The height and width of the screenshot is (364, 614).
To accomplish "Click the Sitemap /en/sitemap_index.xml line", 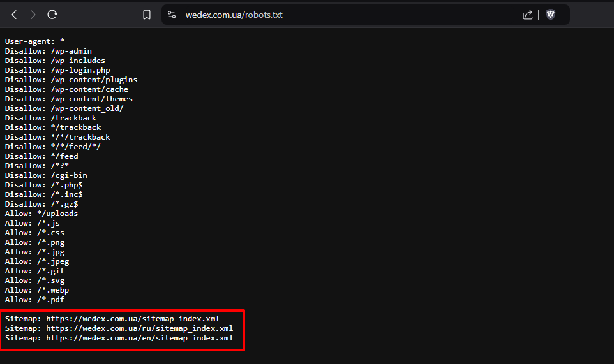I will [x=119, y=339].
